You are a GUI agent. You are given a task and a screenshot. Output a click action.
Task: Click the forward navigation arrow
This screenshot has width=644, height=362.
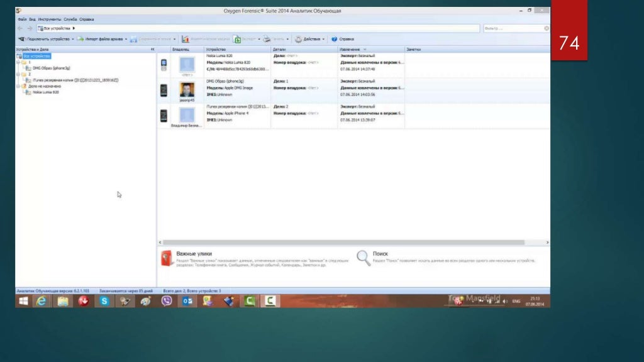point(30,28)
